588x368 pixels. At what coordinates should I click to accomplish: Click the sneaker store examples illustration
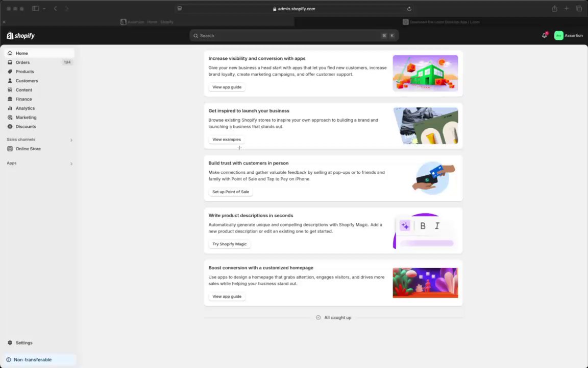(x=425, y=126)
